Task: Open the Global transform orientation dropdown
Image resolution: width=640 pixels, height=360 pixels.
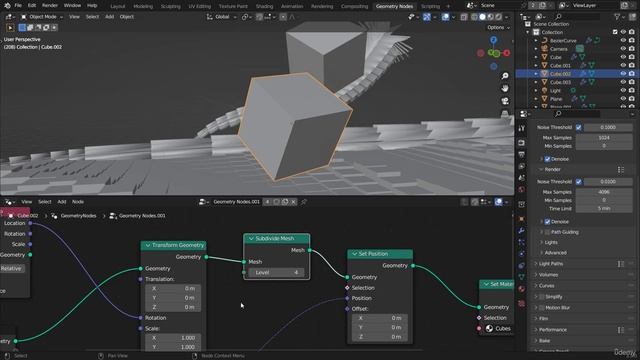Action: point(222,17)
